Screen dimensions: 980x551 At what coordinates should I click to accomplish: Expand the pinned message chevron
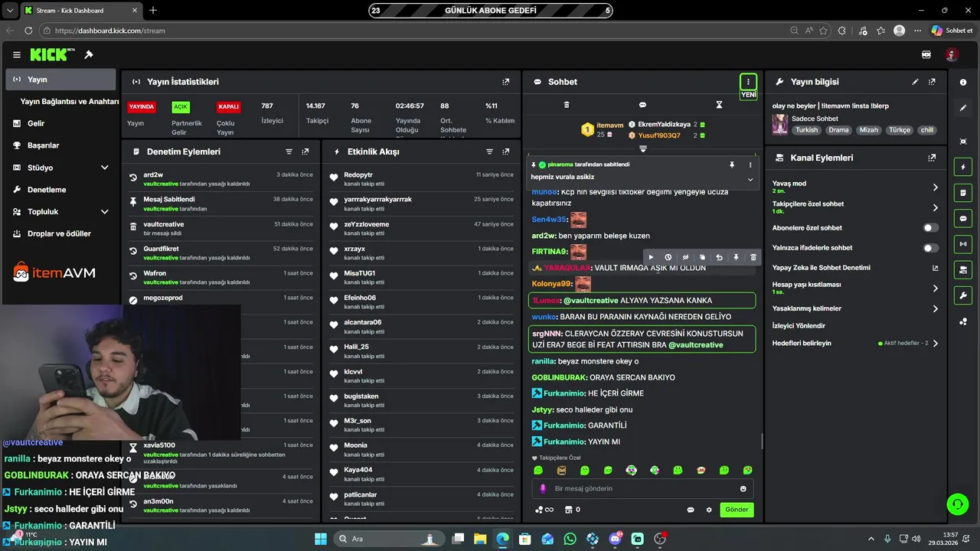click(750, 180)
